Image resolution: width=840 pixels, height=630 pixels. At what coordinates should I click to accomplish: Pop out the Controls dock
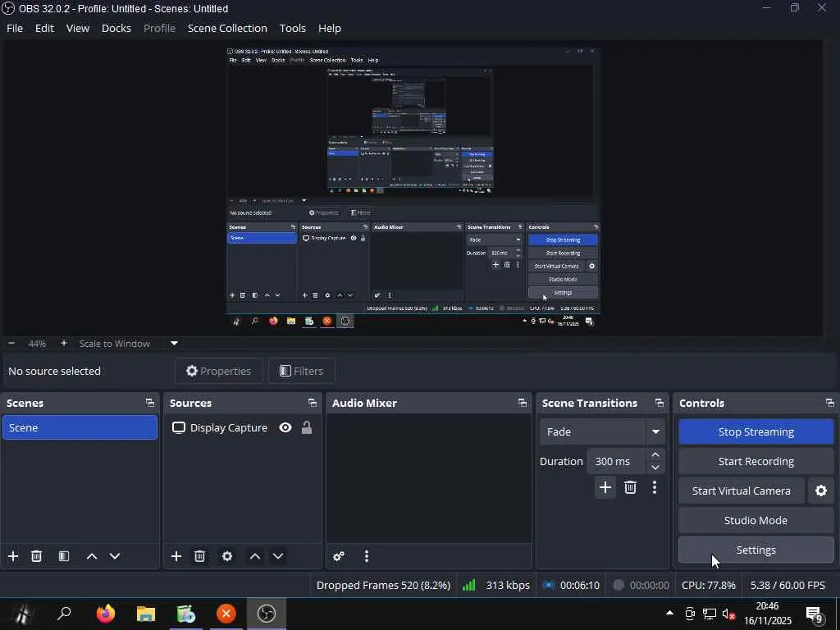tap(830, 403)
